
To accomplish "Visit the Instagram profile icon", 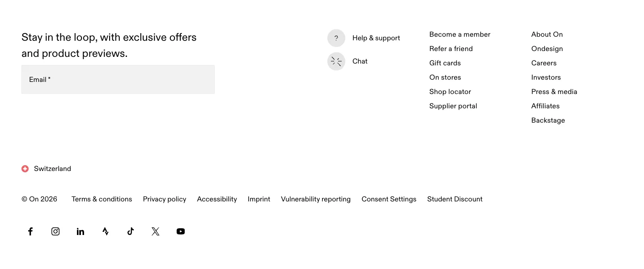I will click(x=55, y=231).
